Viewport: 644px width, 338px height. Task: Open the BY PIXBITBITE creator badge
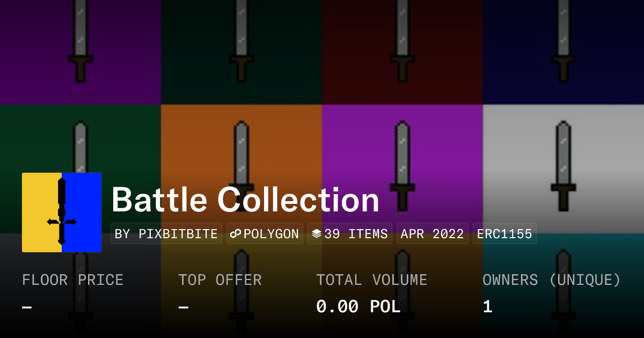pyautogui.click(x=166, y=234)
